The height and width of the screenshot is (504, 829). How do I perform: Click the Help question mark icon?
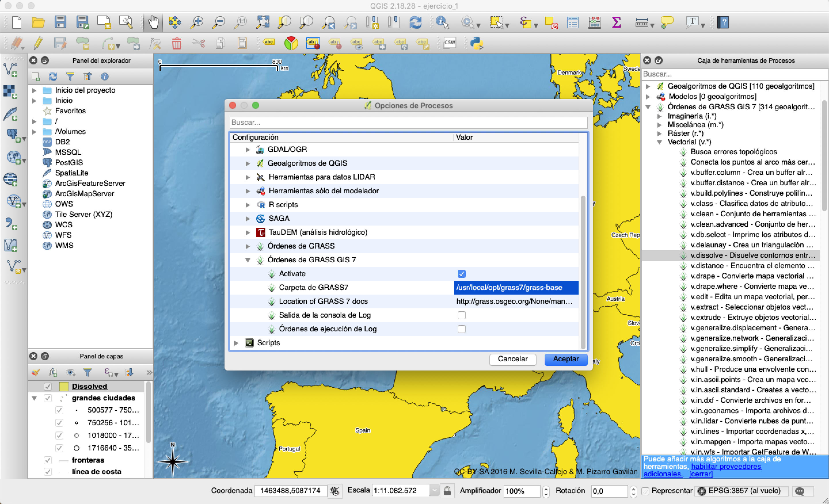[723, 22]
